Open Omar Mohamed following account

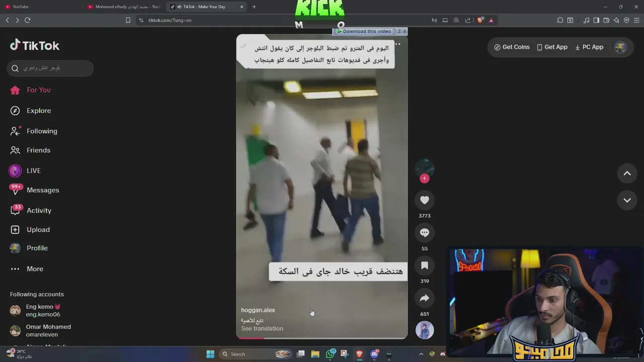point(41,331)
